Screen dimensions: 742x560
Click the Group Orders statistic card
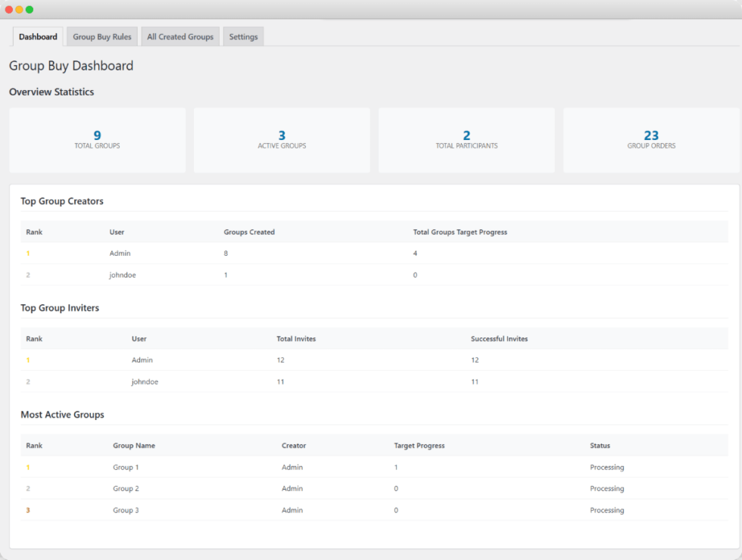click(x=651, y=140)
